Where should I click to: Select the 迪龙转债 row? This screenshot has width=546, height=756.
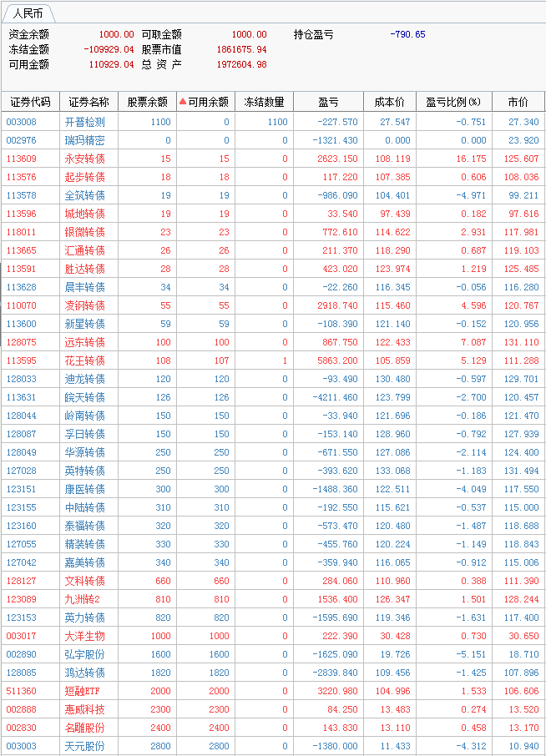click(273, 379)
